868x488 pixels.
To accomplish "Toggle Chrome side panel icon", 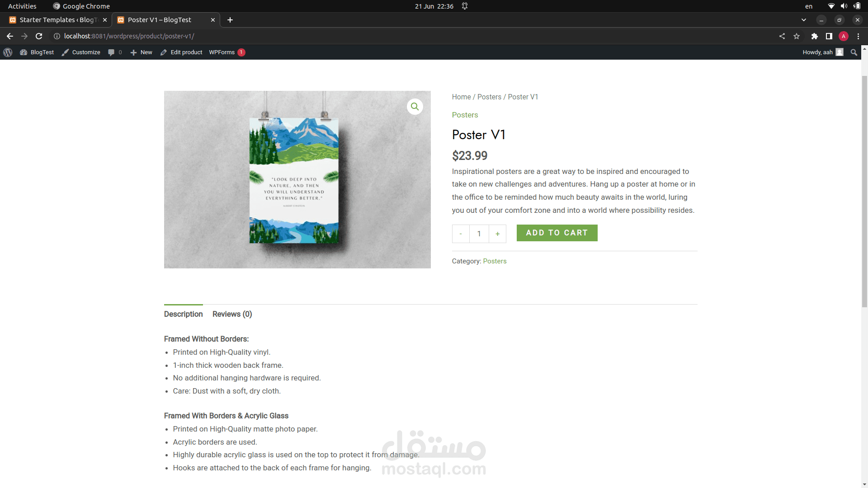I will click(829, 36).
